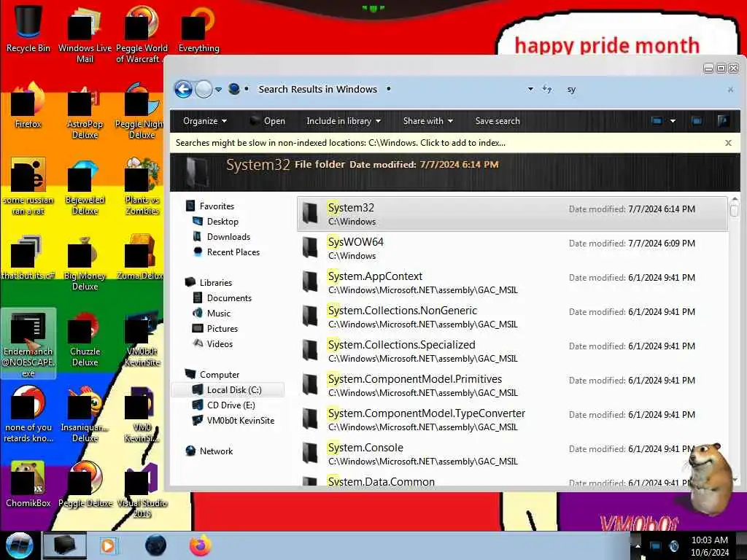Click the Chuzzle Deluxe desktop icon
747x560 pixels.
tap(85, 338)
